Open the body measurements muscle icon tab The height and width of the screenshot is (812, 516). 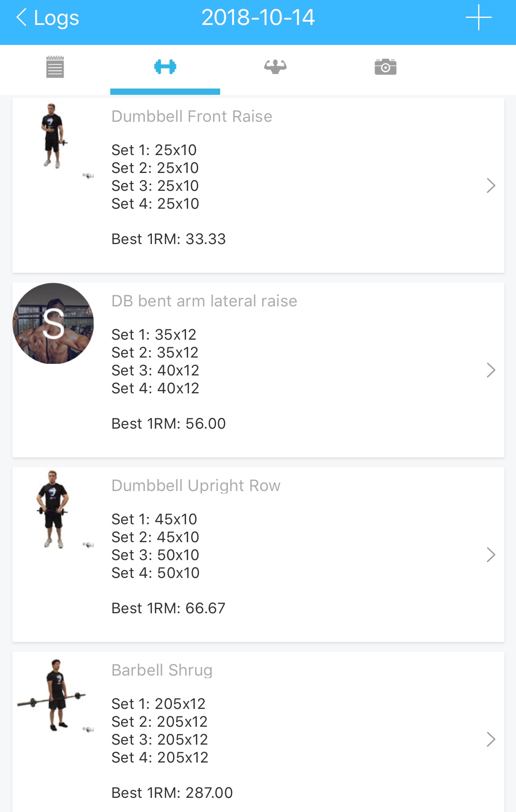(275, 67)
